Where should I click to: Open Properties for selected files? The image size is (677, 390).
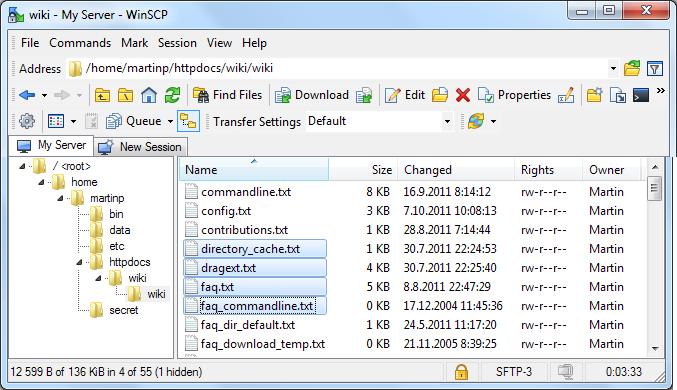[x=515, y=95]
